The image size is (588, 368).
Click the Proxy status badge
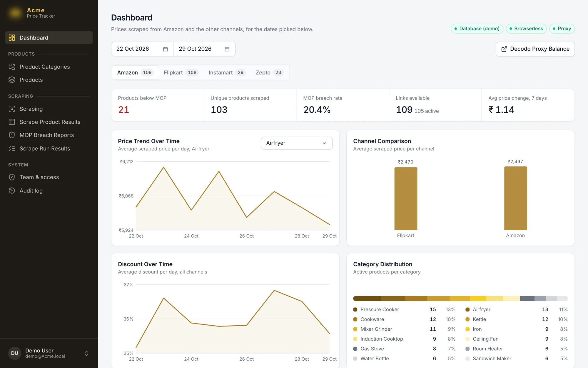(x=562, y=29)
